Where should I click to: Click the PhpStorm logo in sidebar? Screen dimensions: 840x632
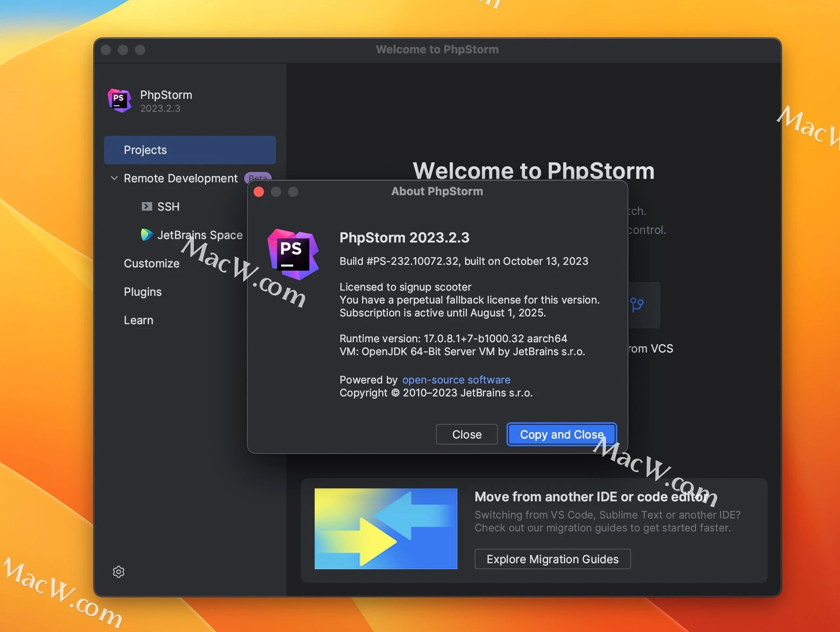click(119, 101)
